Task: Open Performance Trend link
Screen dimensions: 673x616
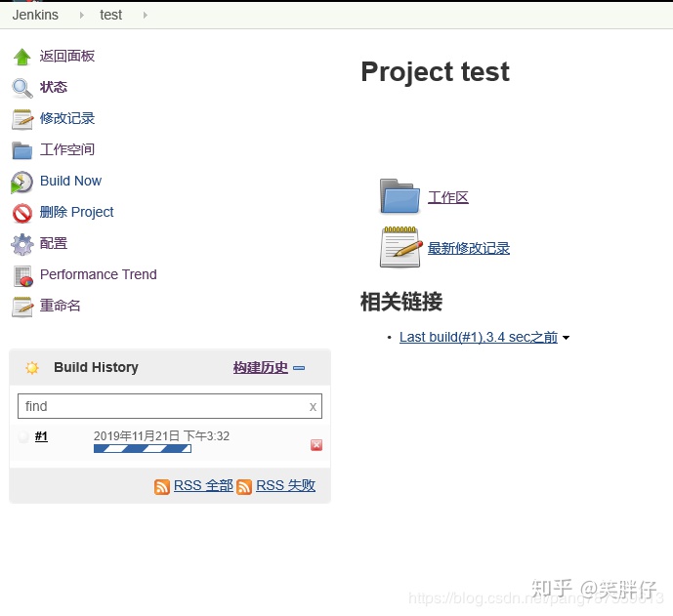Action: (99, 274)
